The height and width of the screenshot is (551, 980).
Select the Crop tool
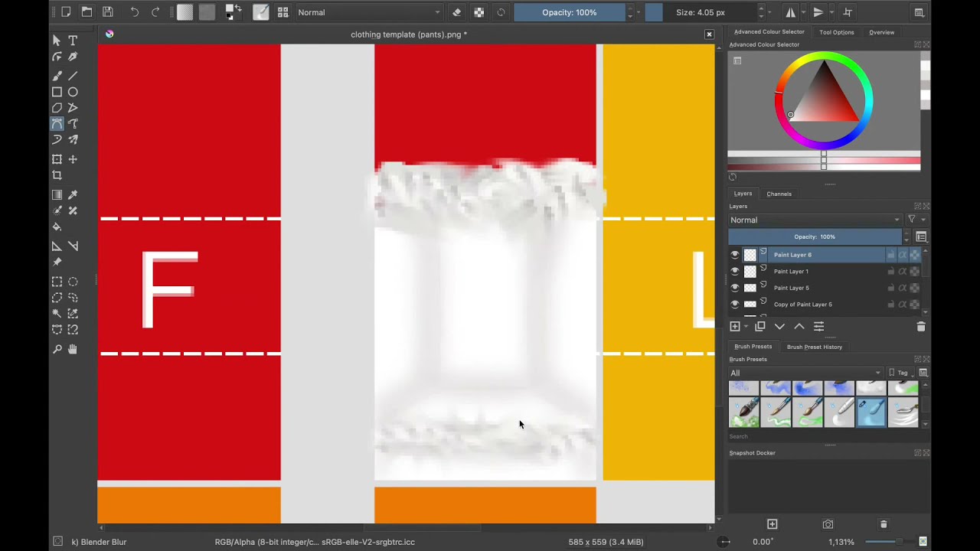point(57,175)
